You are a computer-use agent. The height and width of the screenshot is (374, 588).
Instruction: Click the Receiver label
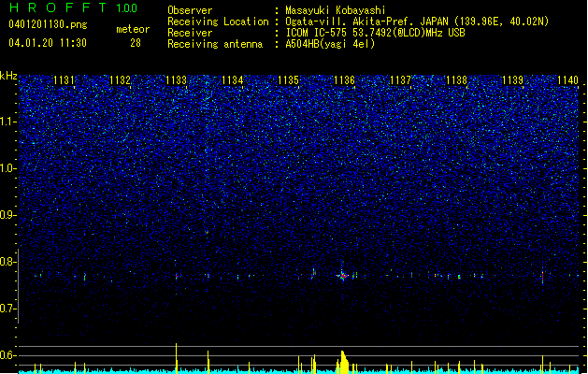pyautogui.click(x=190, y=33)
